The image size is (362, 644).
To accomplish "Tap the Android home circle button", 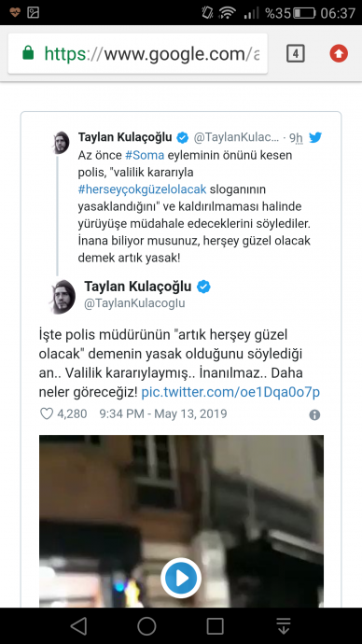I will pos(146,626).
